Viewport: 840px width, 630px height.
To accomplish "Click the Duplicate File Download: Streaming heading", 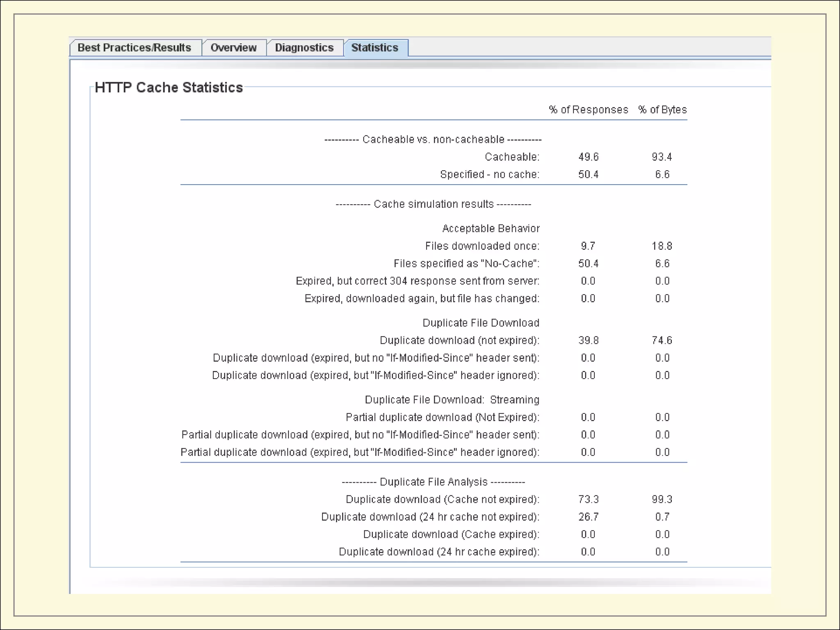I will click(452, 399).
